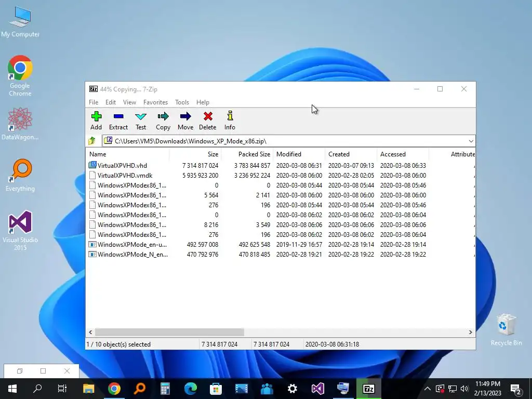
Task: Sort by the Name column header
Action: [x=128, y=154]
